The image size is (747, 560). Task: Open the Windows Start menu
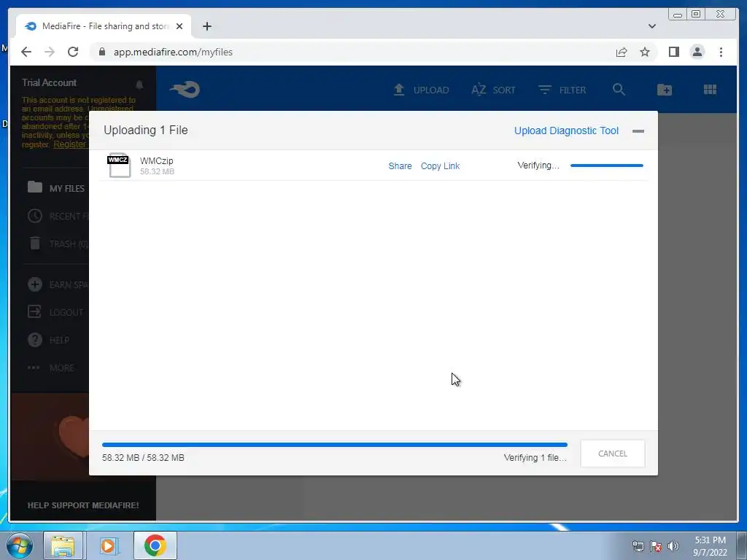click(19, 545)
